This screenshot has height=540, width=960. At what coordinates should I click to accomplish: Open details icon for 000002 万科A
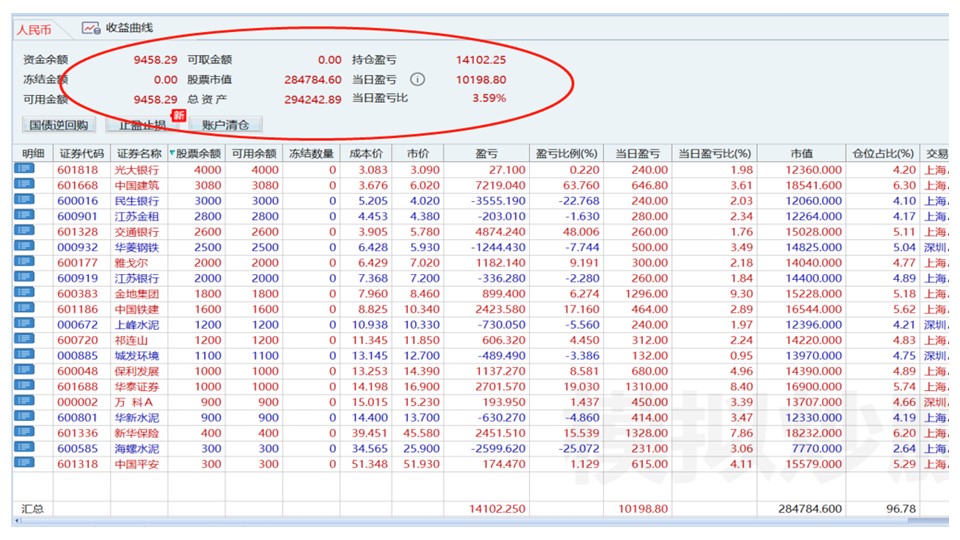click(24, 401)
